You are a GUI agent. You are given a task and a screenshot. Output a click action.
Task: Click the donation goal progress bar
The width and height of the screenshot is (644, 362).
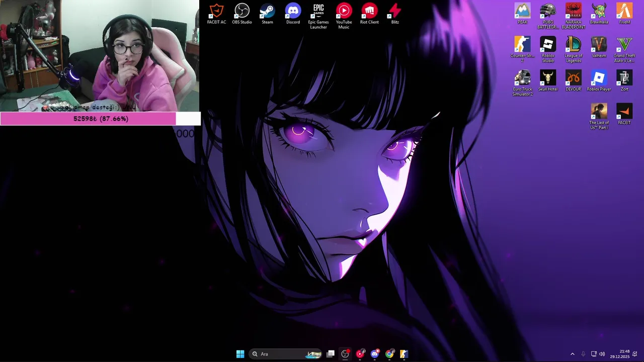(100, 119)
